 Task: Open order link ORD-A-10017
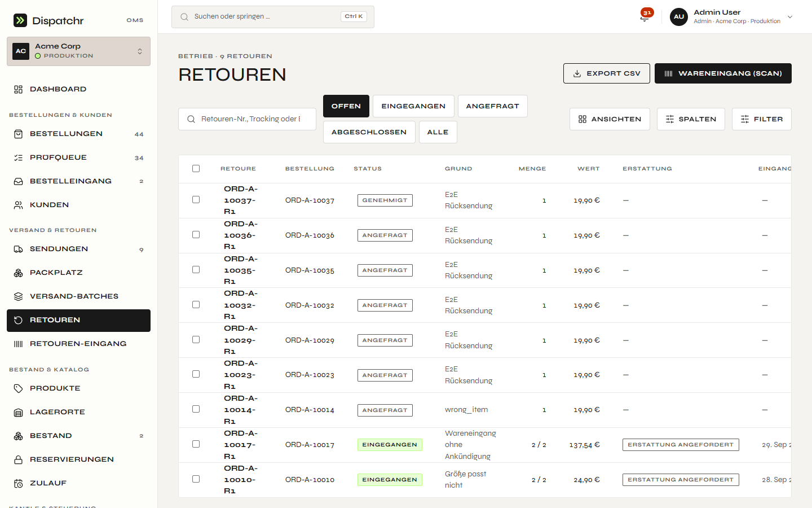pyautogui.click(x=310, y=445)
